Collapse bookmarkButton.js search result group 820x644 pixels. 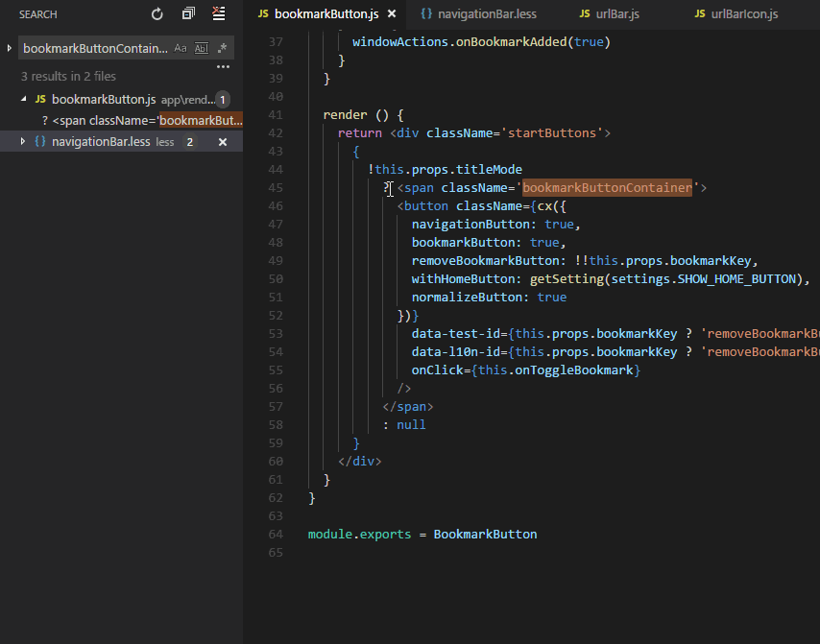(x=23, y=99)
